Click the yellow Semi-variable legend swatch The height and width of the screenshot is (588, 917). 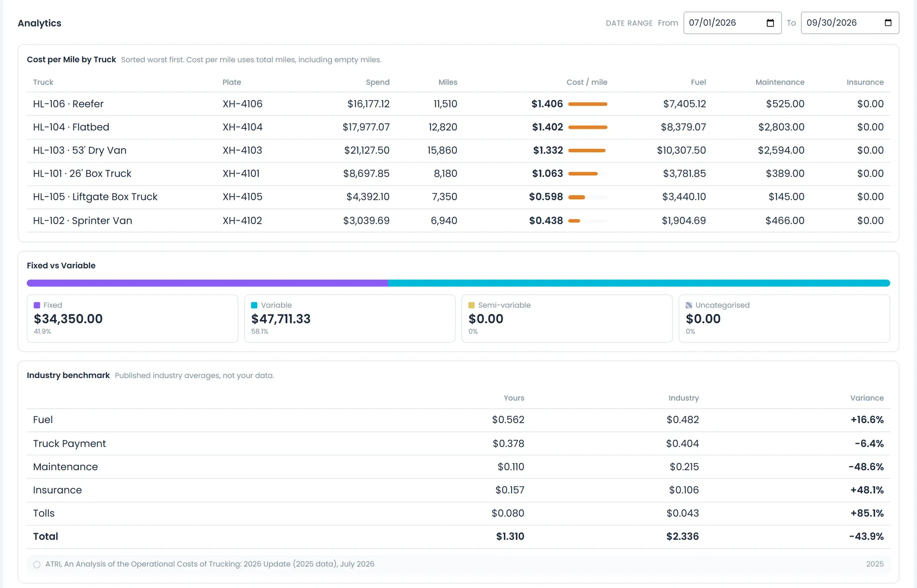pos(472,305)
